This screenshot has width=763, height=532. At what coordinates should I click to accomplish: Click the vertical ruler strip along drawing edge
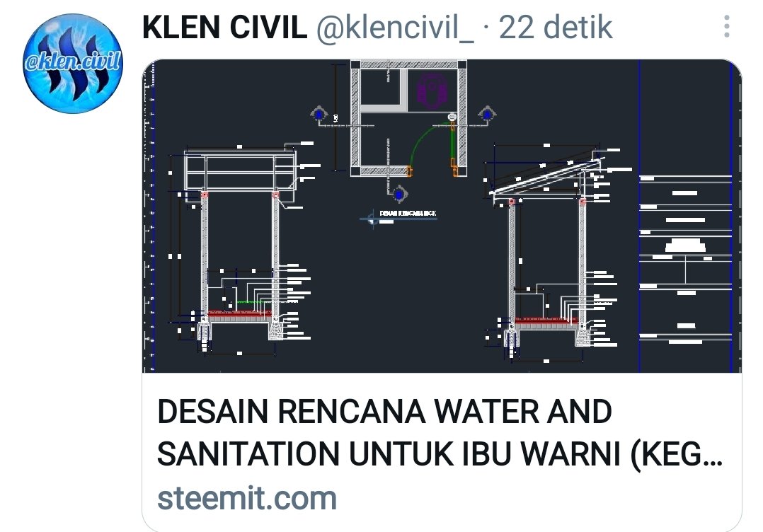(149, 216)
